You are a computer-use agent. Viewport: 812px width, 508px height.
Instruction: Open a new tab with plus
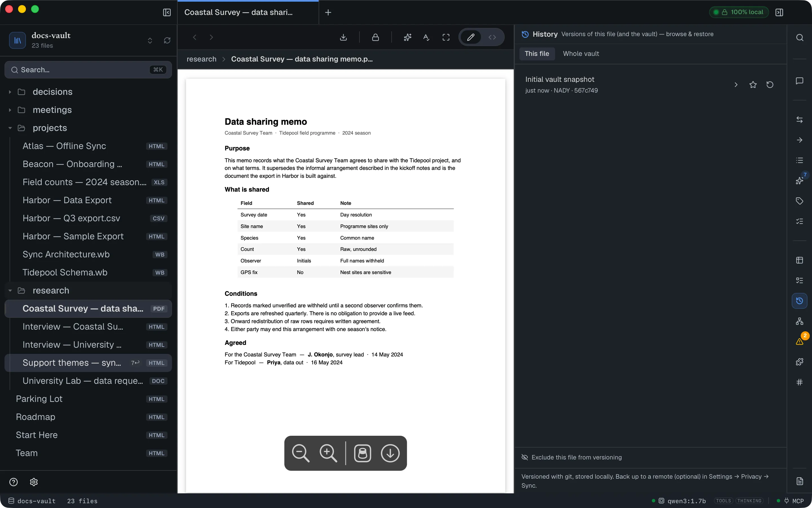tap(328, 12)
